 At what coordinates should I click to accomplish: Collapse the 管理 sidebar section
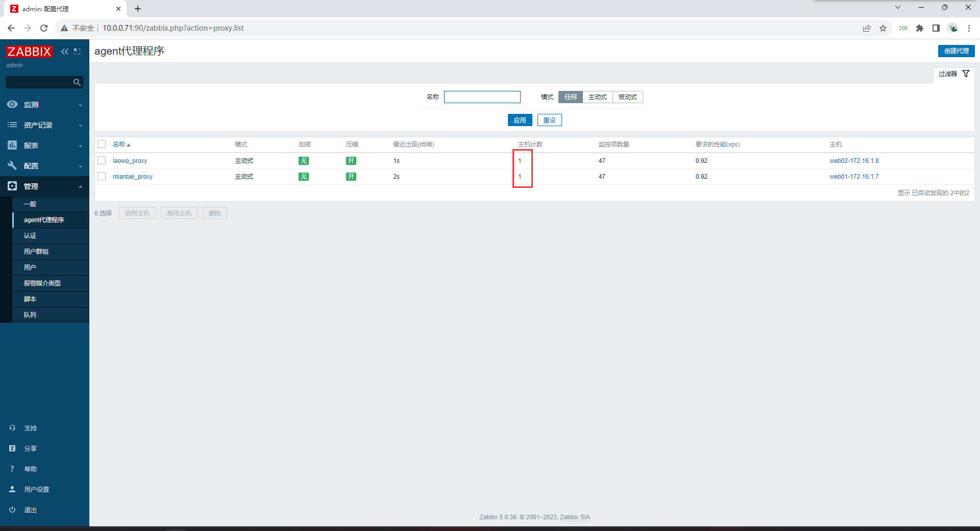pos(44,186)
